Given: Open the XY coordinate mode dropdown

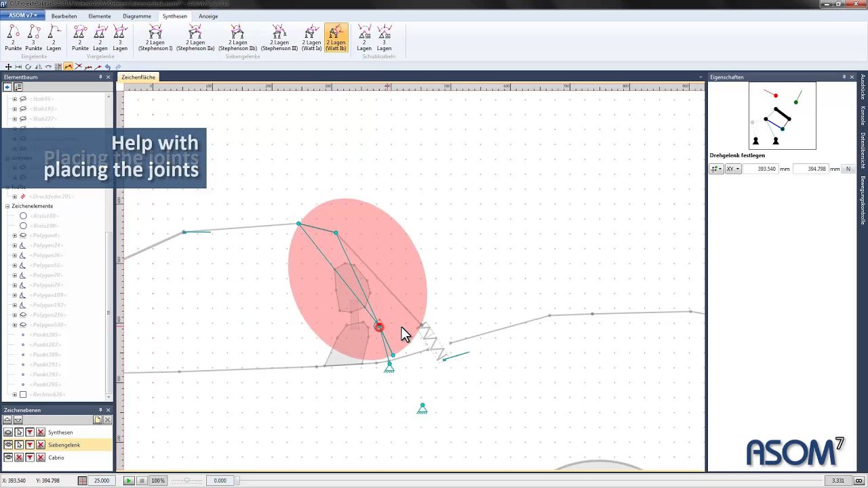Looking at the screenshot, I should [x=733, y=169].
